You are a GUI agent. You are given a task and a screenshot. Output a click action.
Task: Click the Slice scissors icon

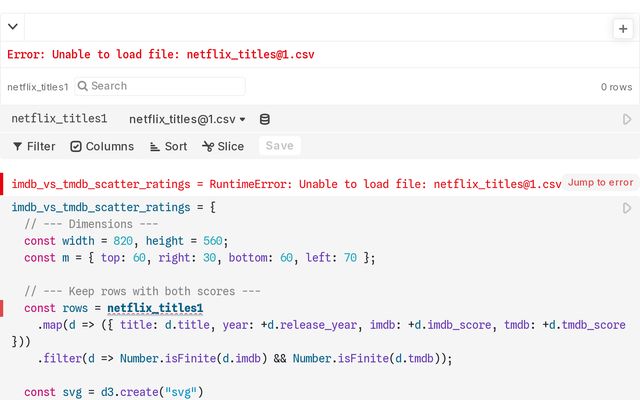point(208,146)
